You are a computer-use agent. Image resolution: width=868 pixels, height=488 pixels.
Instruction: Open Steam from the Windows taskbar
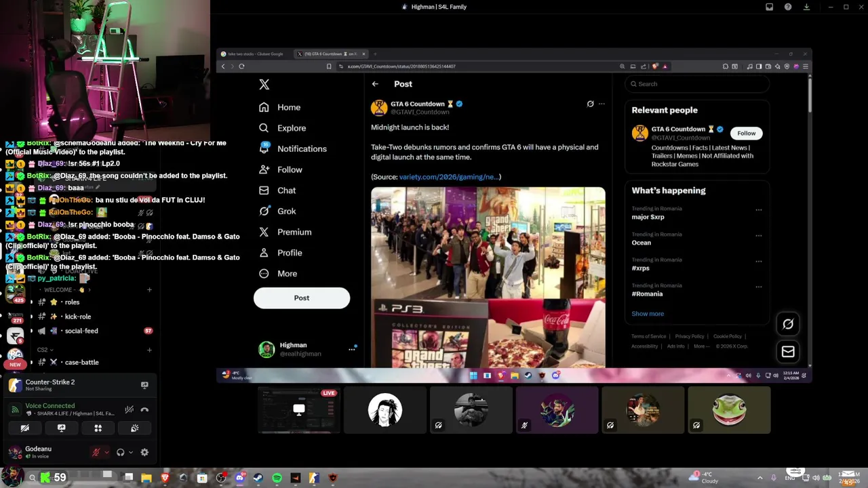[258, 478]
